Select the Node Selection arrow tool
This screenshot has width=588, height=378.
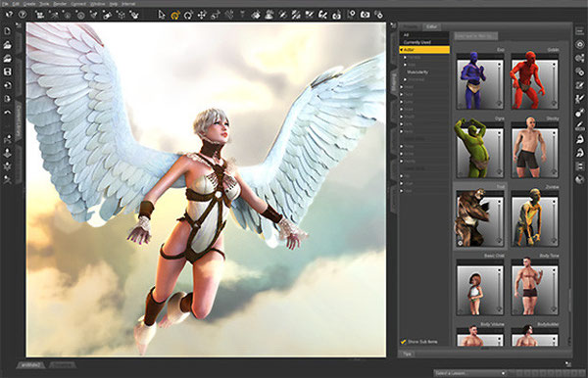point(162,15)
